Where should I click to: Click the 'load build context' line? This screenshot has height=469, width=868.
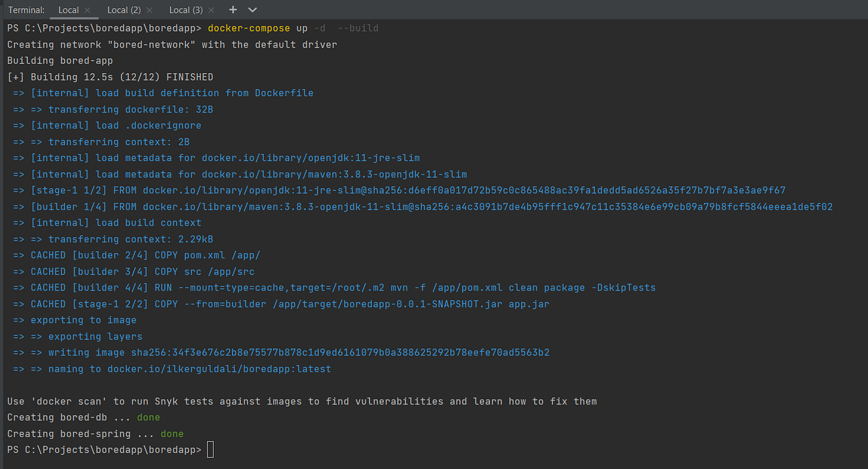[107, 222]
